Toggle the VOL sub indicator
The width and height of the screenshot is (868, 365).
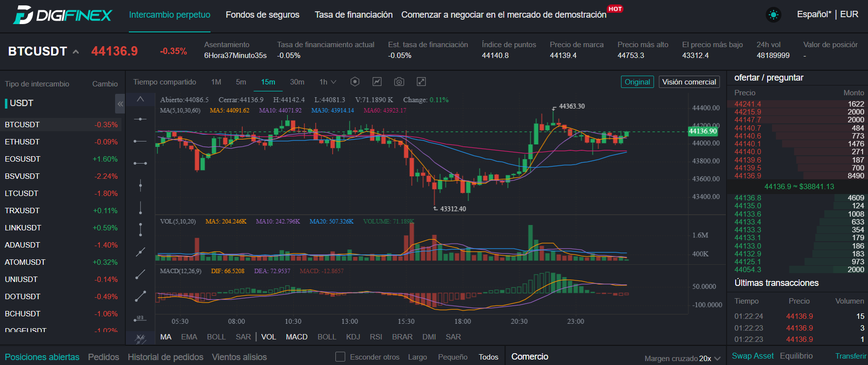tap(269, 337)
